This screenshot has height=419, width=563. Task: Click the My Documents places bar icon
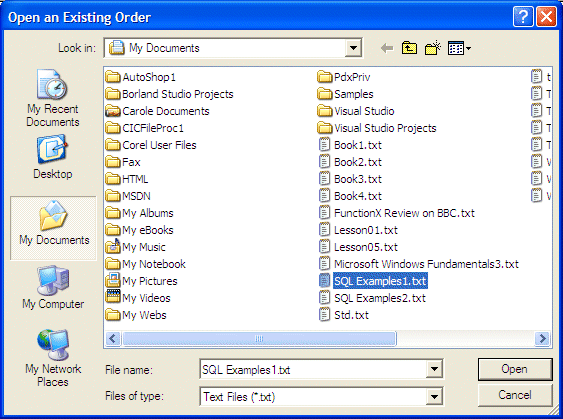[54, 228]
